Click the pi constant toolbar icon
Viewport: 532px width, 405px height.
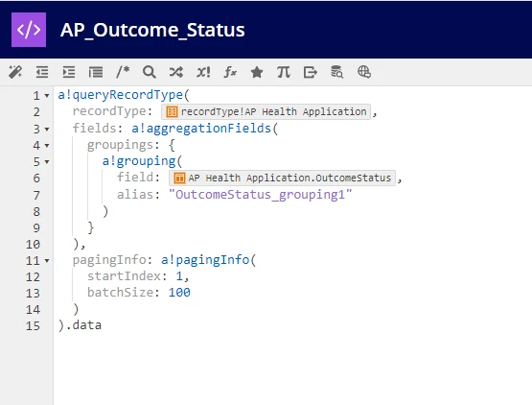[x=284, y=72]
